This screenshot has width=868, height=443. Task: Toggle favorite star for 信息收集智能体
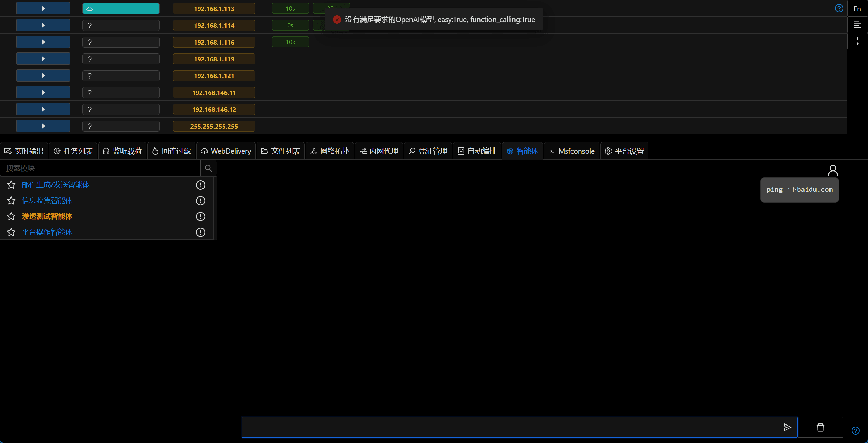[11, 201]
